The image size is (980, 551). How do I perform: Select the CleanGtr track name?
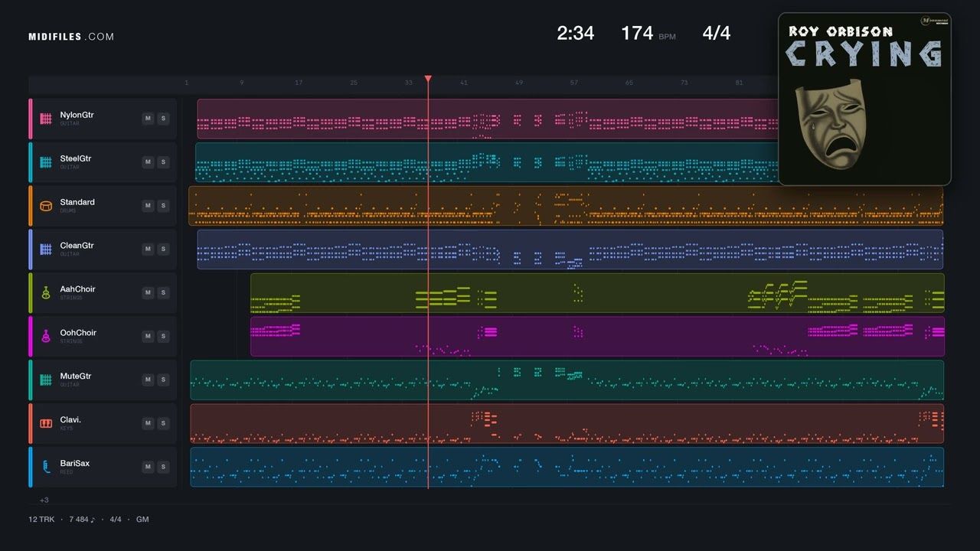[x=77, y=246]
